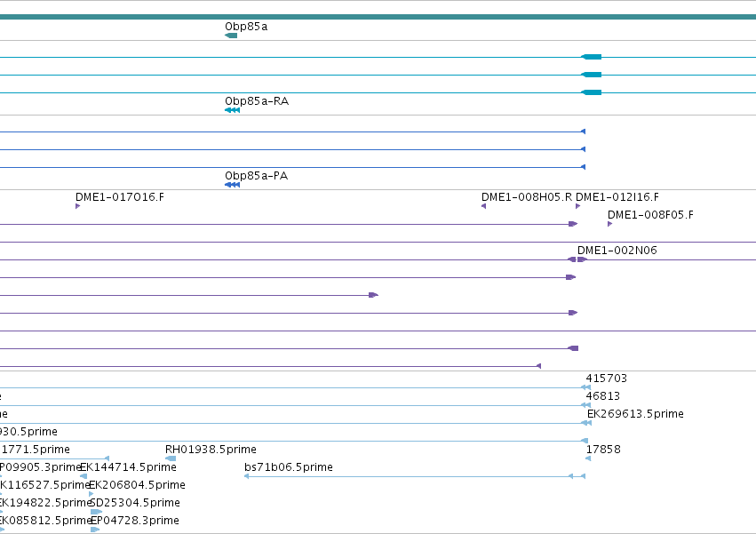Select the Obp85a gene label
Viewport: 756px width, 534px height.
(x=246, y=27)
